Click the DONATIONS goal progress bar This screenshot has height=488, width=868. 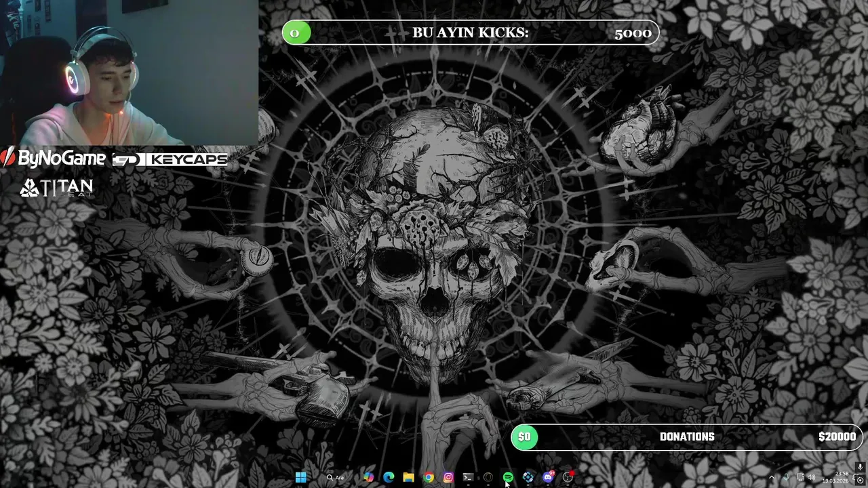tap(687, 436)
